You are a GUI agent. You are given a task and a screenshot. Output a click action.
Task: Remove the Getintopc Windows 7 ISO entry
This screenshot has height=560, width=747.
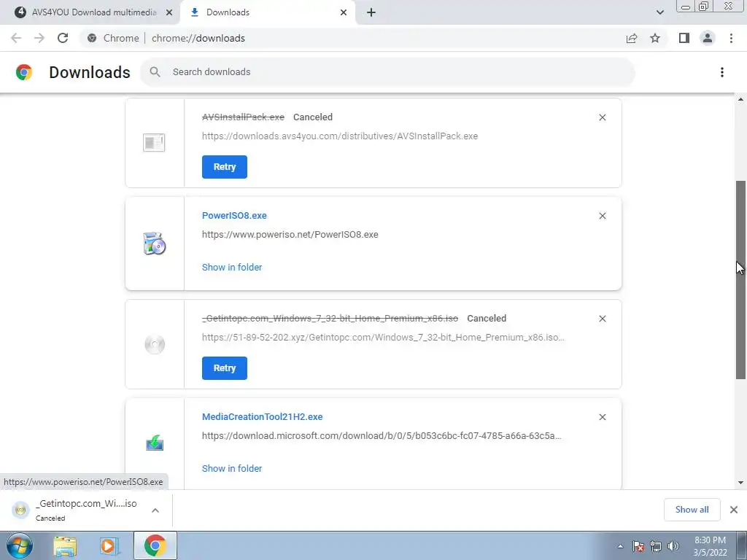(x=602, y=319)
